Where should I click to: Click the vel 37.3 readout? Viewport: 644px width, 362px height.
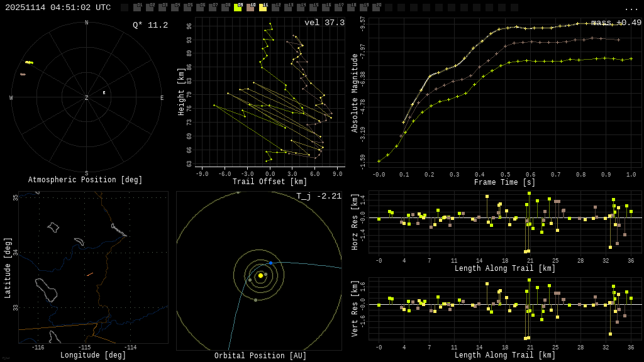(x=324, y=23)
